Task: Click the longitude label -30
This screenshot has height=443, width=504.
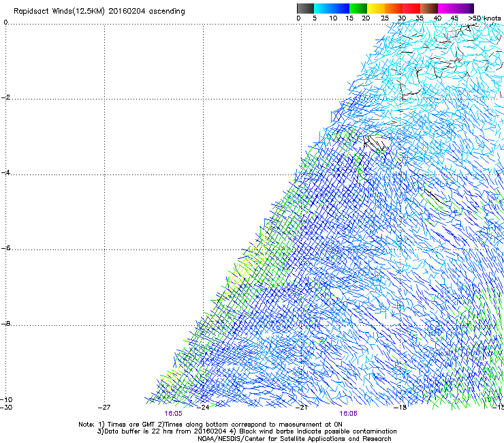Action: coord(6,408)
